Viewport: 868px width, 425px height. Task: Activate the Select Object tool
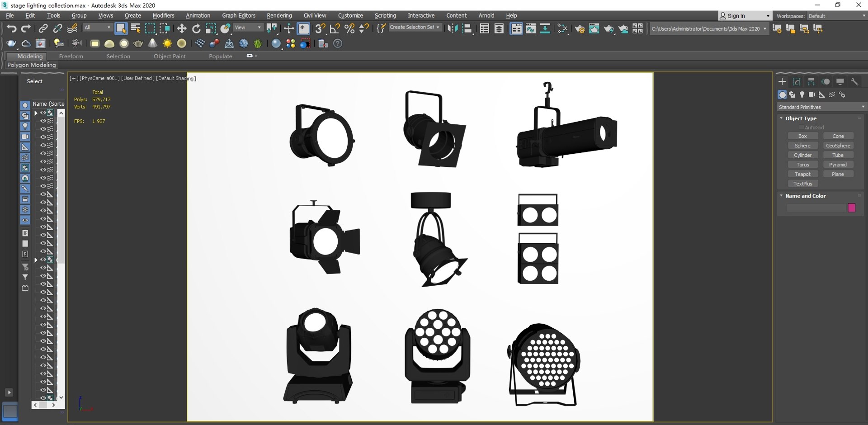[121, 28]
